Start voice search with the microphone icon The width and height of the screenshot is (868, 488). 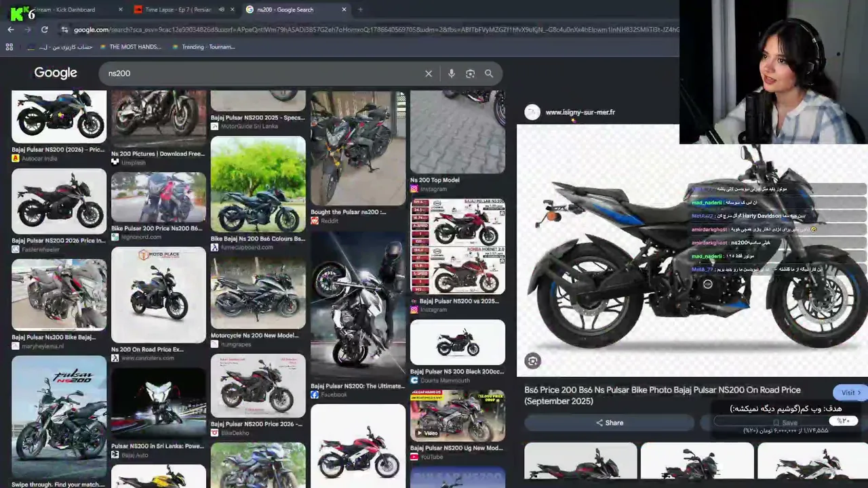tap(452, 73)
